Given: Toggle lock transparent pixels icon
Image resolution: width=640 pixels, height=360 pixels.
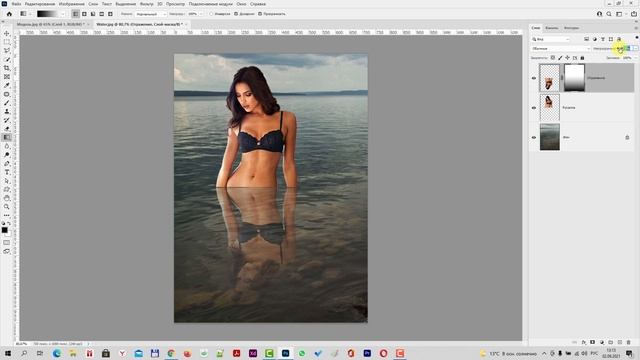Looking at the screenshot, I should 553,58.
